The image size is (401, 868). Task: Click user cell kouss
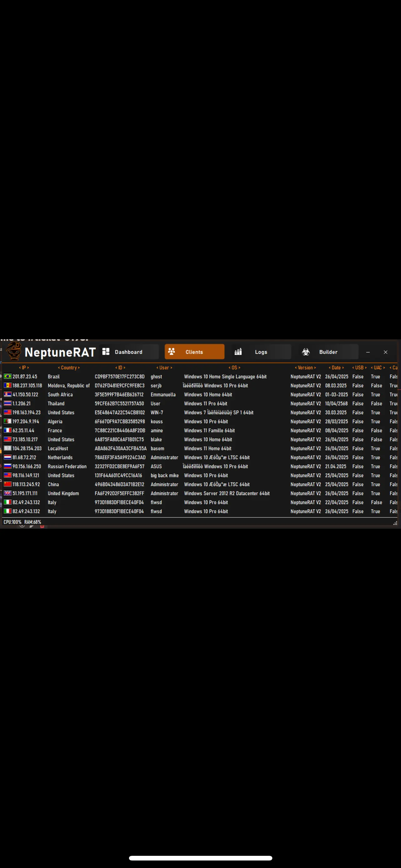156,422
